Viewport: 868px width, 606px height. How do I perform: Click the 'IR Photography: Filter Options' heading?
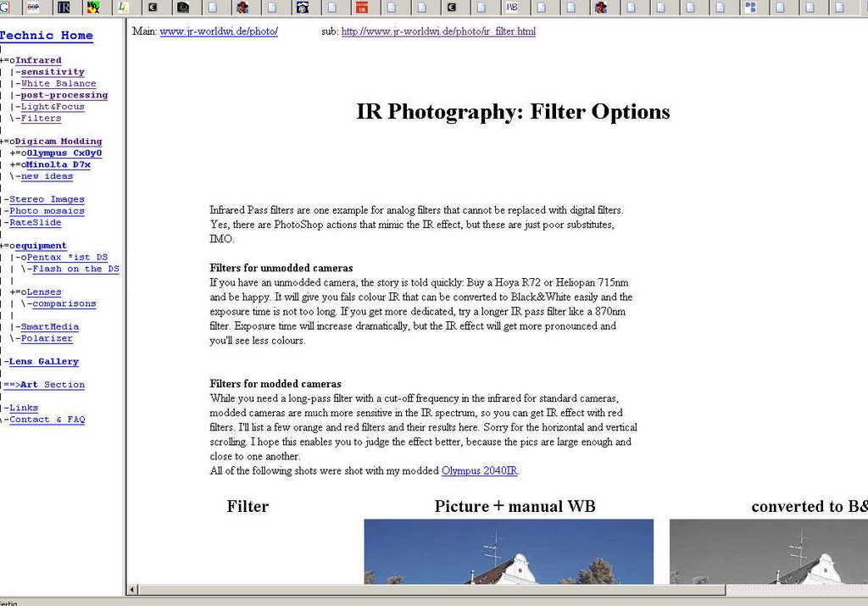click(x=513, y=112)
